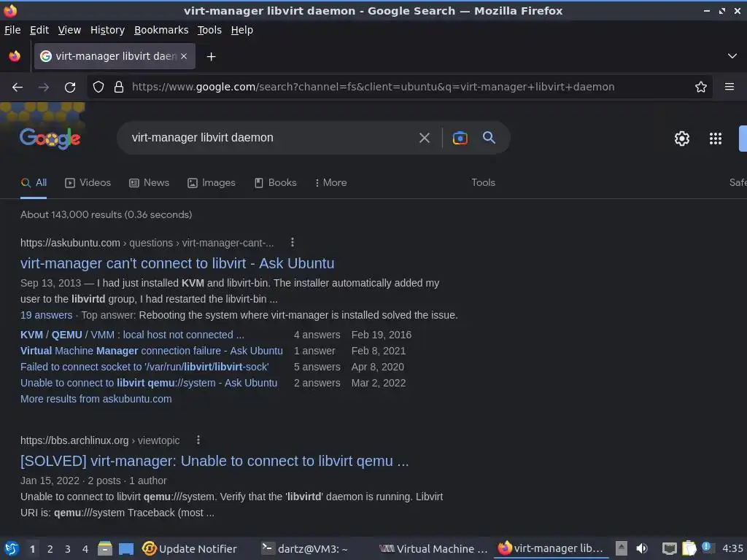747x560 pixels.
Task: Open "virt-manager can't connect to libvirt" result
Action: tap(177, 263)
